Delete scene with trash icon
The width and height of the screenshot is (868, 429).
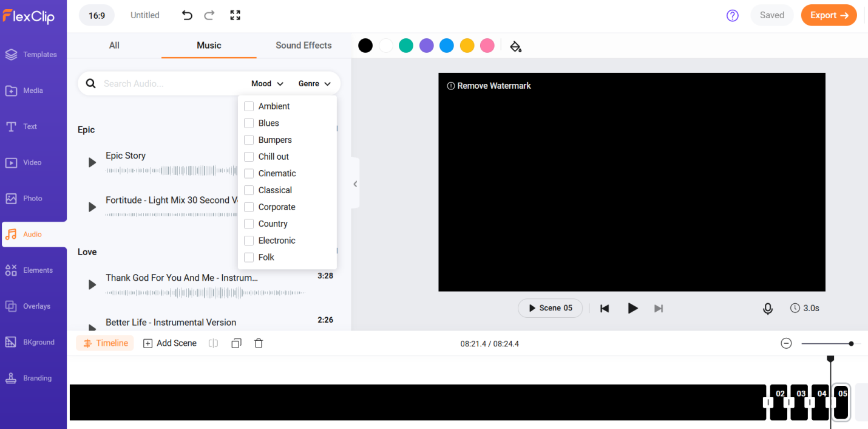259,343
